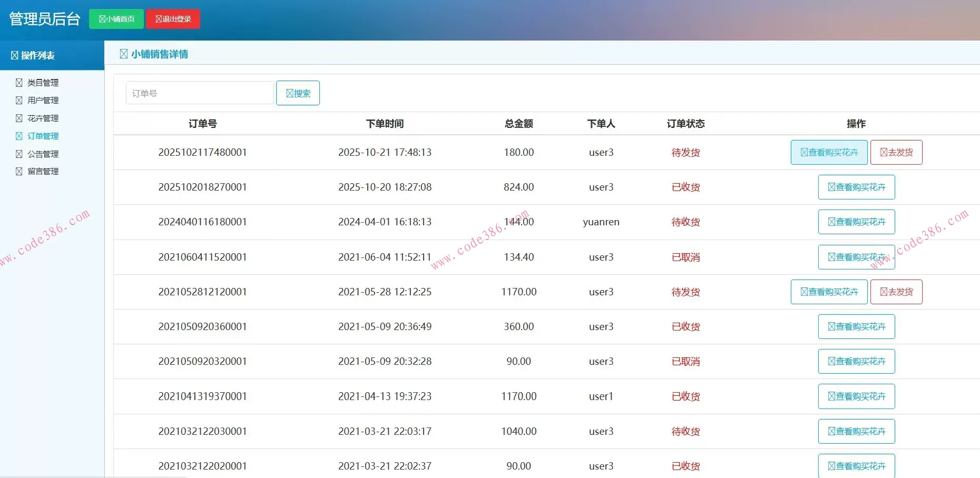Click the icon before 小铺销售详情 title
The width and height of the screenshot is (980, 478).
124,54
